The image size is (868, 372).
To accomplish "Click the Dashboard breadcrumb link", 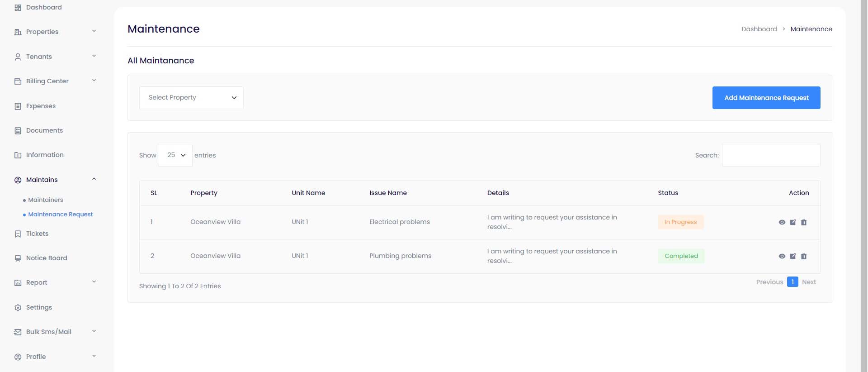I will pyautogui.click(x=759, y=29).
